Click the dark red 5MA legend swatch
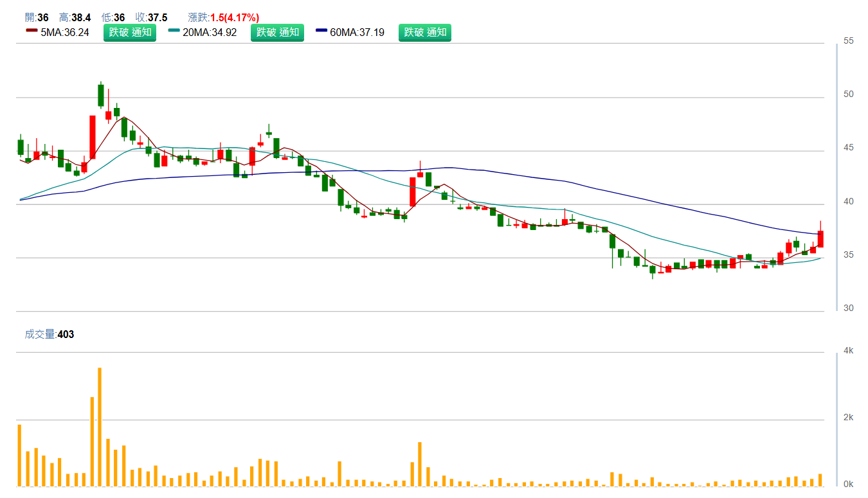Screen dimensions: 868x498 click(x=32, y=30)
